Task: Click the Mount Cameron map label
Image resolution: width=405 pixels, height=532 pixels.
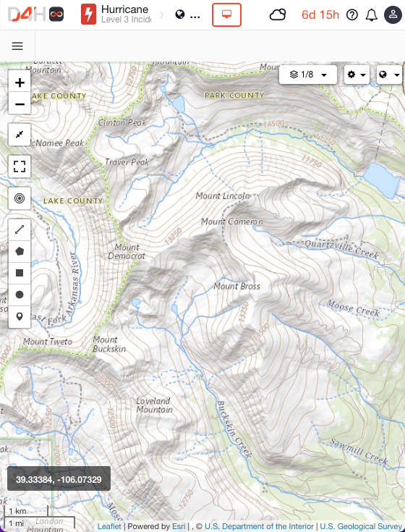Action: point(232,221)
